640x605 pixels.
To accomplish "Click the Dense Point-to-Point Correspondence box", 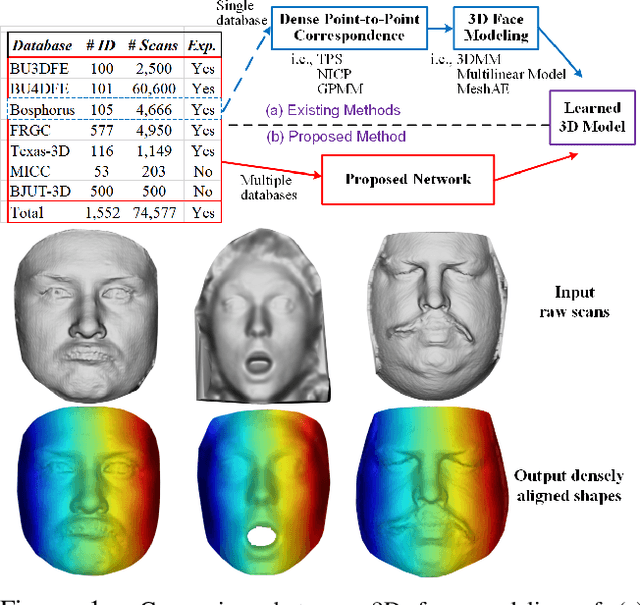I will point(349,28).
